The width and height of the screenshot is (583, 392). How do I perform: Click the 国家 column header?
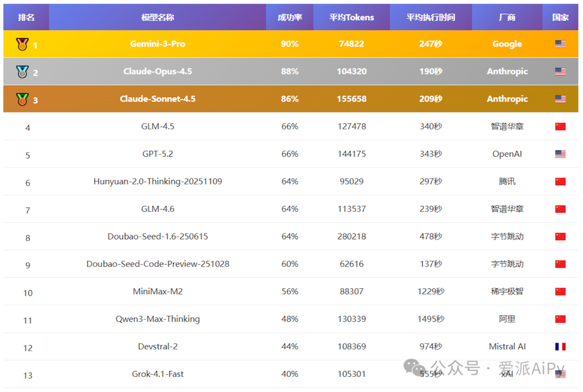pyautogui.click(x=560, y=17)
